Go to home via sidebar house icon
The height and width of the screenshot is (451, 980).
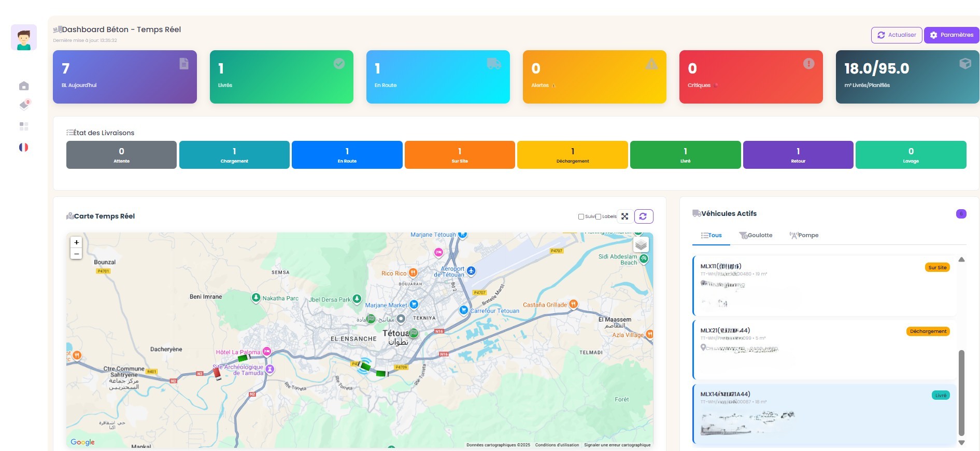(24, 86)
